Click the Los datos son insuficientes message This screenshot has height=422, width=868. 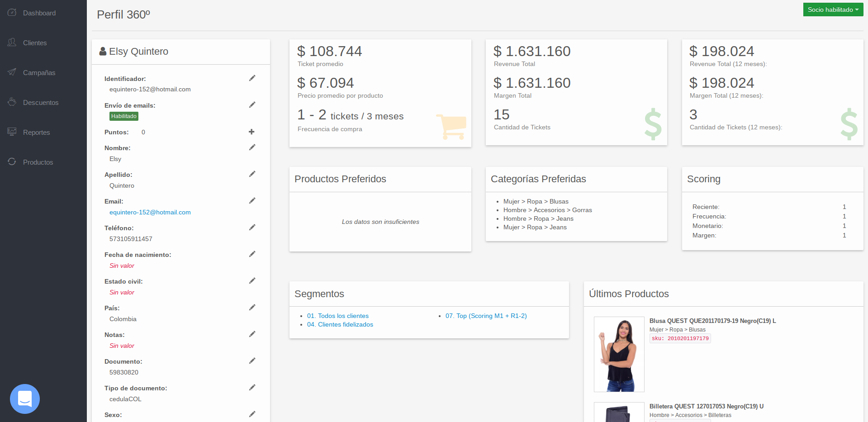[380, 222]
